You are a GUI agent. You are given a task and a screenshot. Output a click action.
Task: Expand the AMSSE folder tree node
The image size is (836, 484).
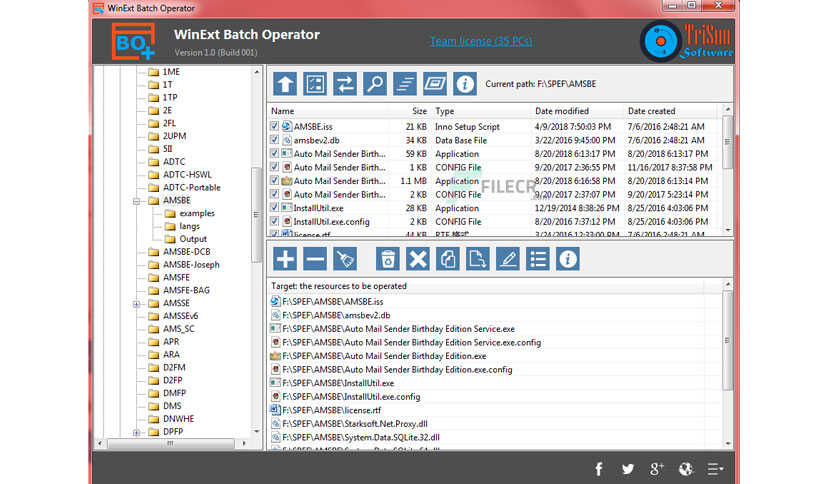coord(136,304)
